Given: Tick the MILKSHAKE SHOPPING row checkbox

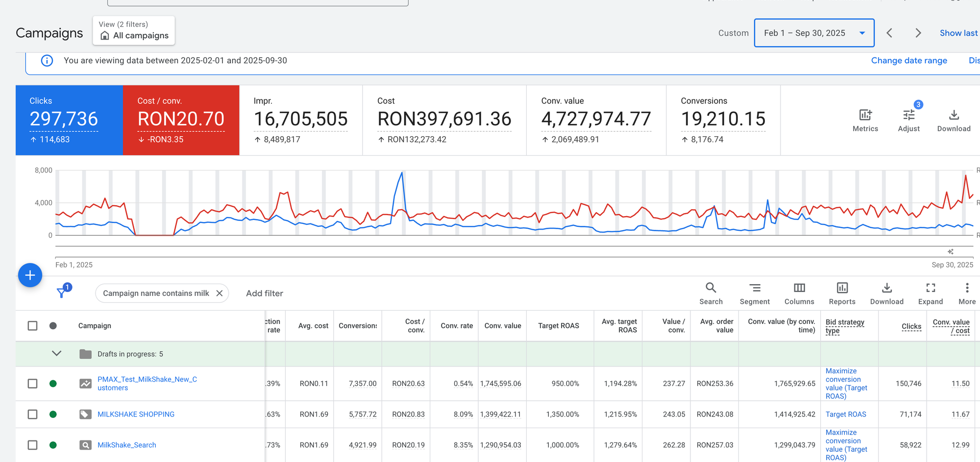Looking at the screenshot, I should [x=33, y=414].
